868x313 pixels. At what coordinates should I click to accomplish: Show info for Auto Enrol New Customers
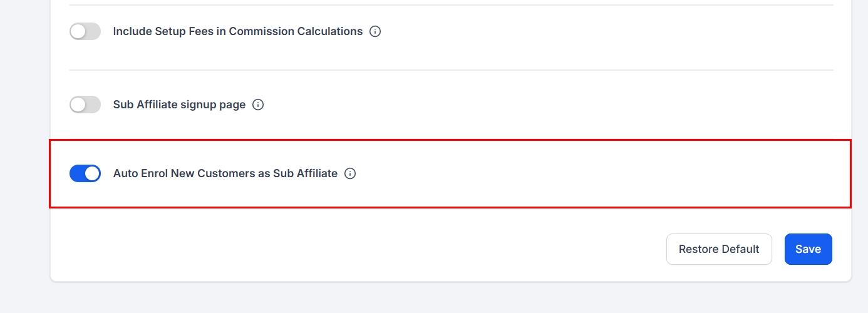[350, 173]
